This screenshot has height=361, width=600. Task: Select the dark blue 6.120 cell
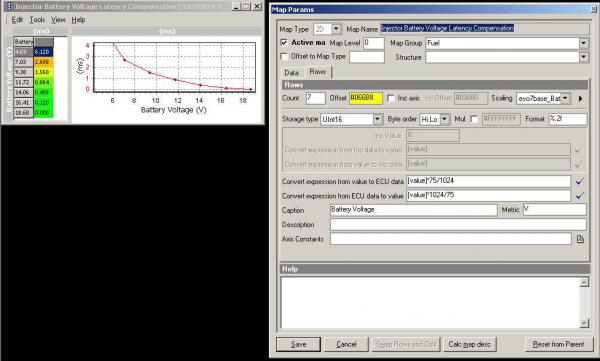[x=44, y=52]
